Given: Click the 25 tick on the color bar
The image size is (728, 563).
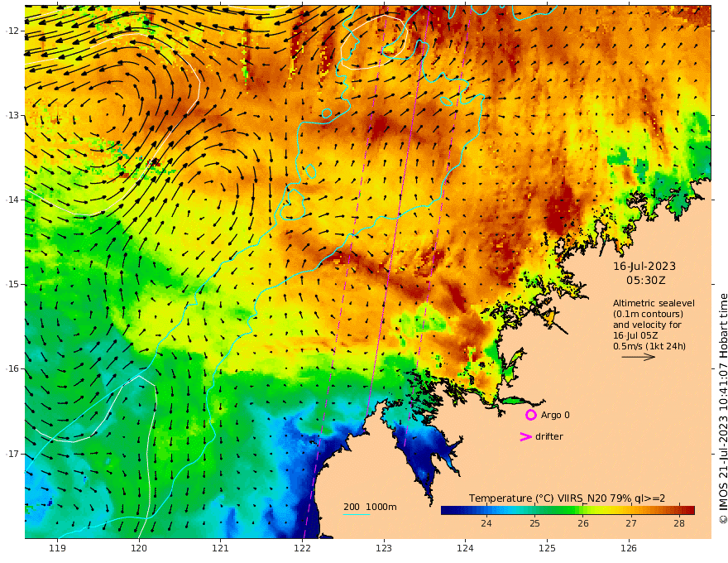Looking at the screenshot, I should [x=534, y=523].
